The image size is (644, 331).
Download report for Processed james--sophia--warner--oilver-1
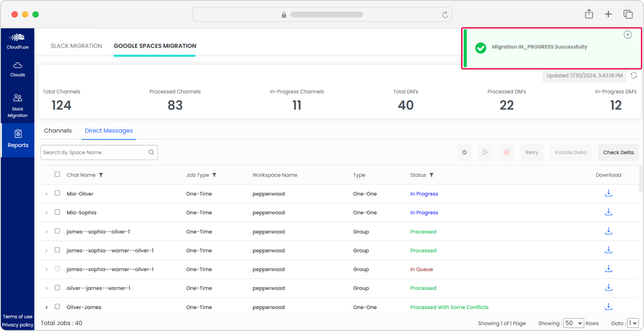[x=608, y=250]
